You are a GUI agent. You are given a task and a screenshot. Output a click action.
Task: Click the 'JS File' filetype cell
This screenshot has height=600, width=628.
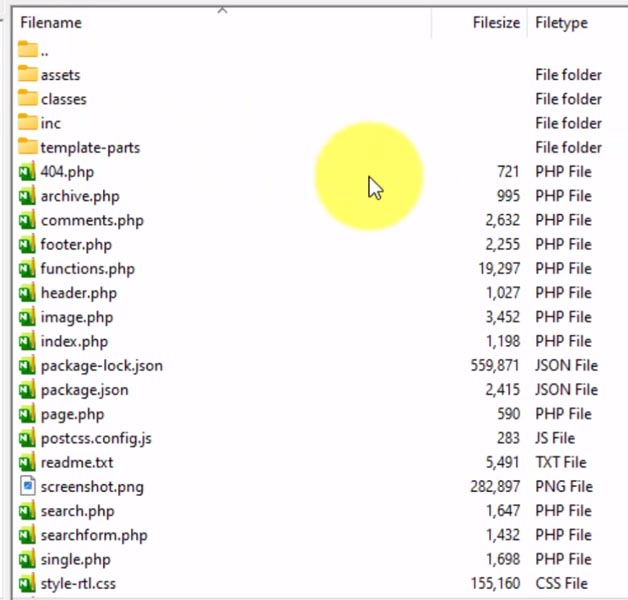555,438
